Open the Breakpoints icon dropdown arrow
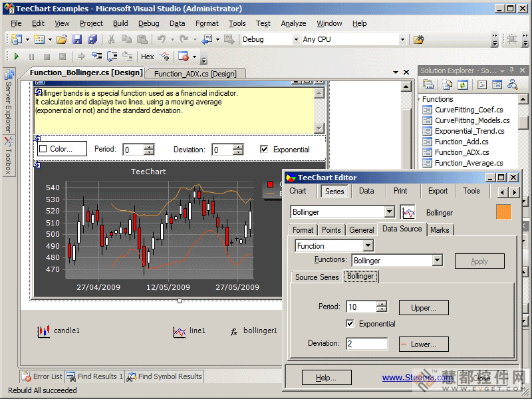This screenshot has width=532, height=399. (194, 57)
